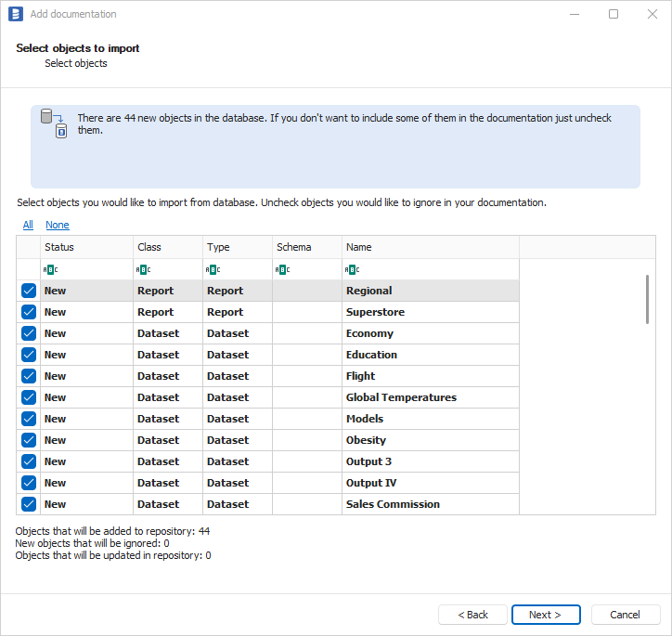672x636 pixels.
Task: Click the Schema column filter icon
Action: coord(282,269)
